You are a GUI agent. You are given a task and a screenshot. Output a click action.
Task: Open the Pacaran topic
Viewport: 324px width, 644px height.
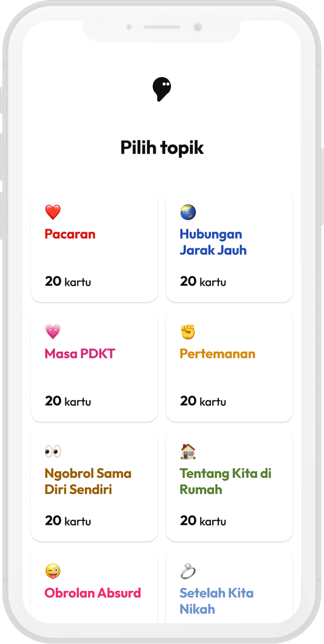point(94,247)
